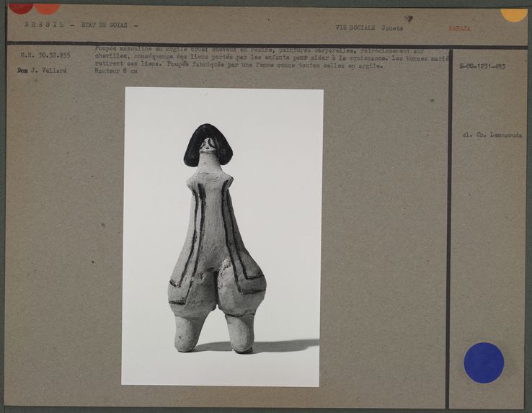Click the red "KARAJA" label
This screenshot has width=532, height=413.
(x=459, y=28)
